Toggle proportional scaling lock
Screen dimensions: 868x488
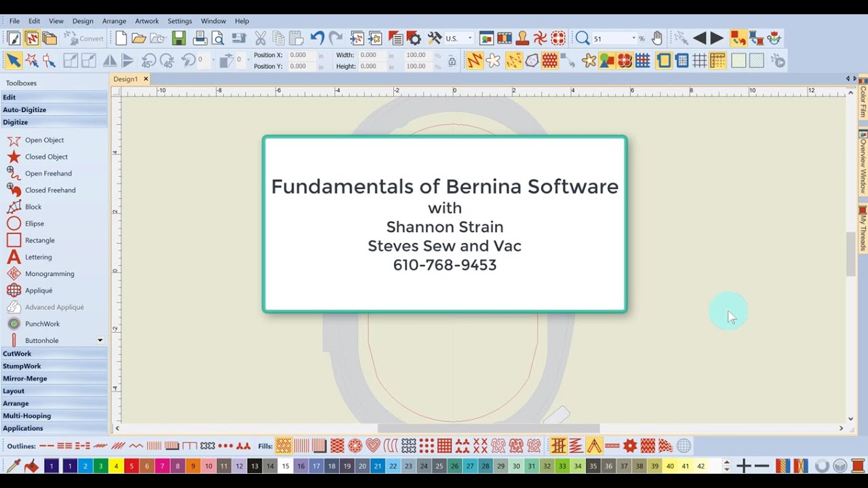(452, 61)
